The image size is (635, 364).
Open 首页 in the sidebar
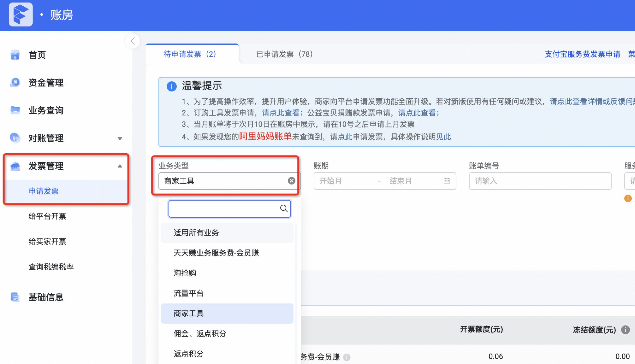click(x=37, y=55)
